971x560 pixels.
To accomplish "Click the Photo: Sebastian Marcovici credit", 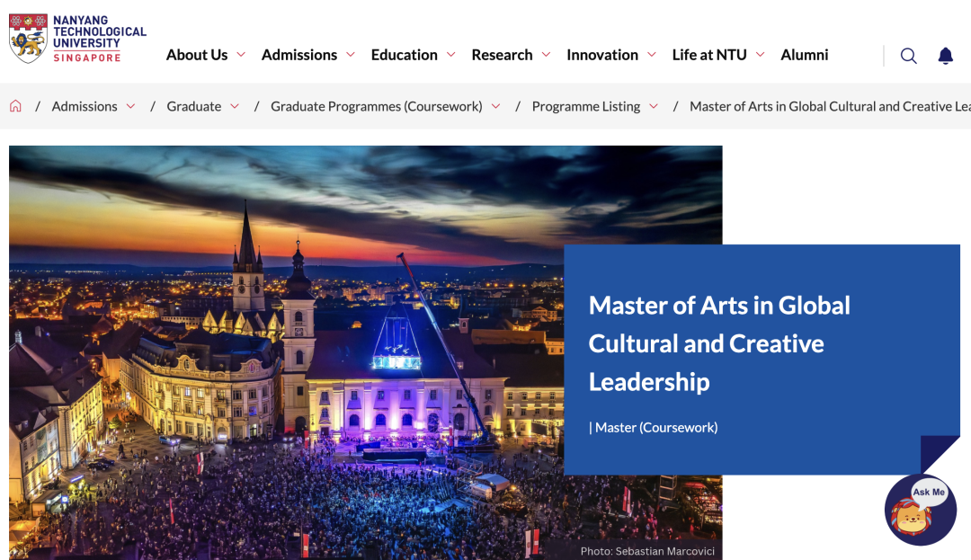I will coord(647,551).
